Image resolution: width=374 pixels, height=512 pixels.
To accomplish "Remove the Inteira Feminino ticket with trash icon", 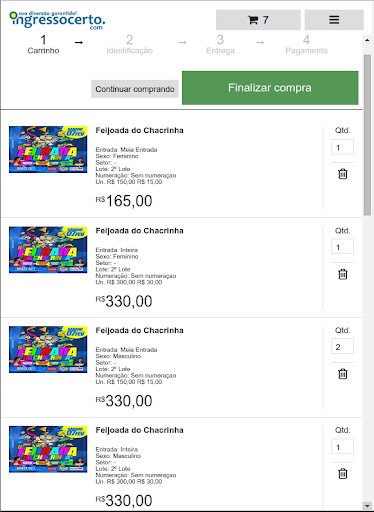I will (x=343, y=274).
